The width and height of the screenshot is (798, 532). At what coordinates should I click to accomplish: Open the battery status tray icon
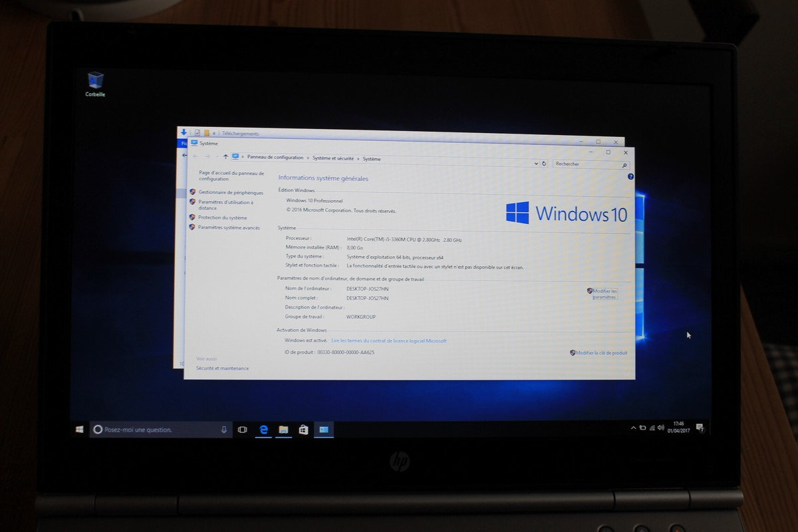(642, 428)
